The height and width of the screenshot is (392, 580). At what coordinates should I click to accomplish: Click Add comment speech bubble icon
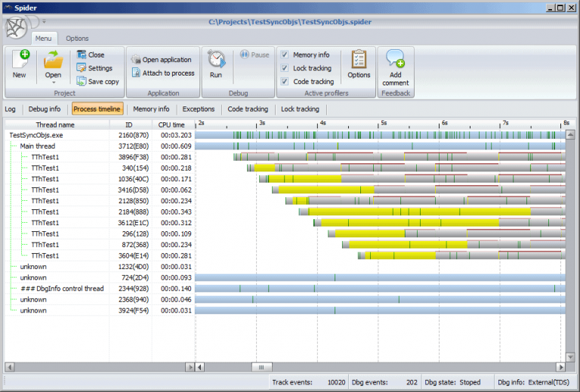(395, 59)
